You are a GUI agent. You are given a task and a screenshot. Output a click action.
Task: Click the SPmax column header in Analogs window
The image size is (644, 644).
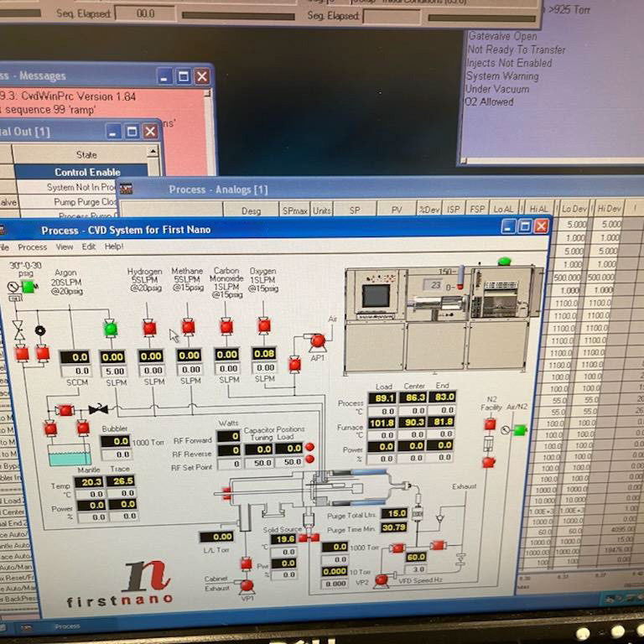(295, 210)
